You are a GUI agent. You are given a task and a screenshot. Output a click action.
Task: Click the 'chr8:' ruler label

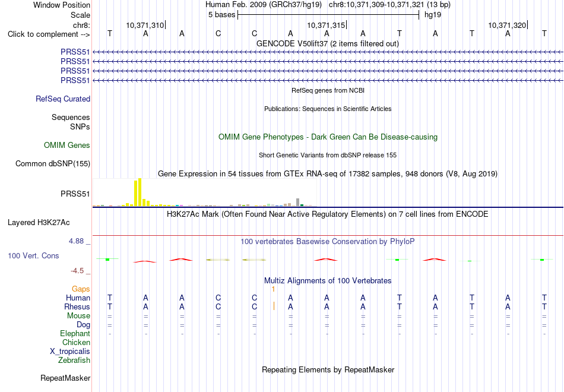[81, 25]
